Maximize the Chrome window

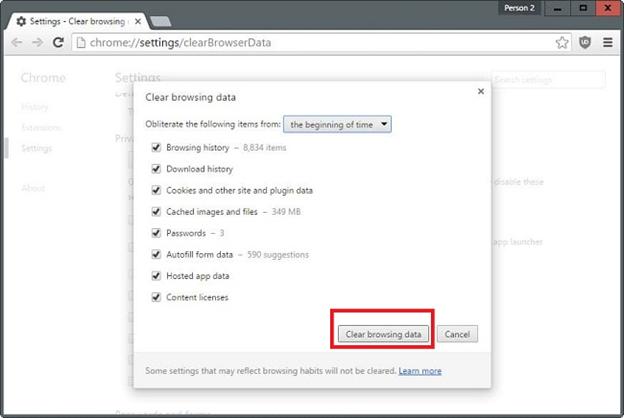(583, 8)
